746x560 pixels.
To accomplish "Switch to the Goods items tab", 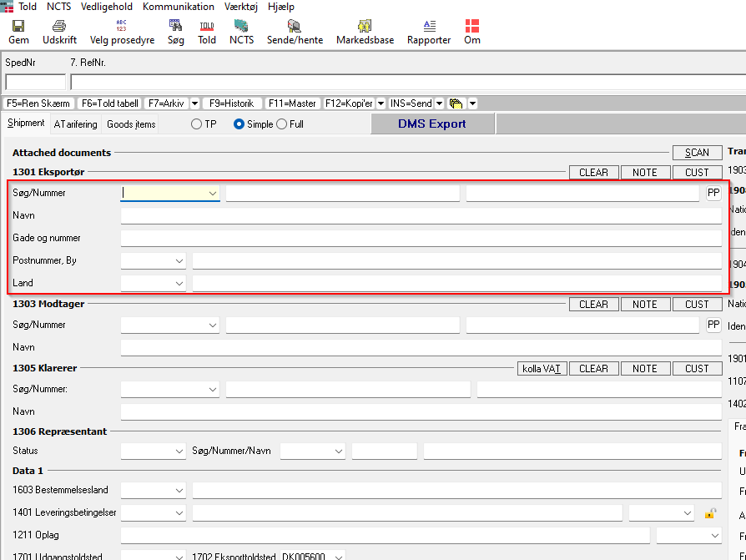I will [131, 124].
